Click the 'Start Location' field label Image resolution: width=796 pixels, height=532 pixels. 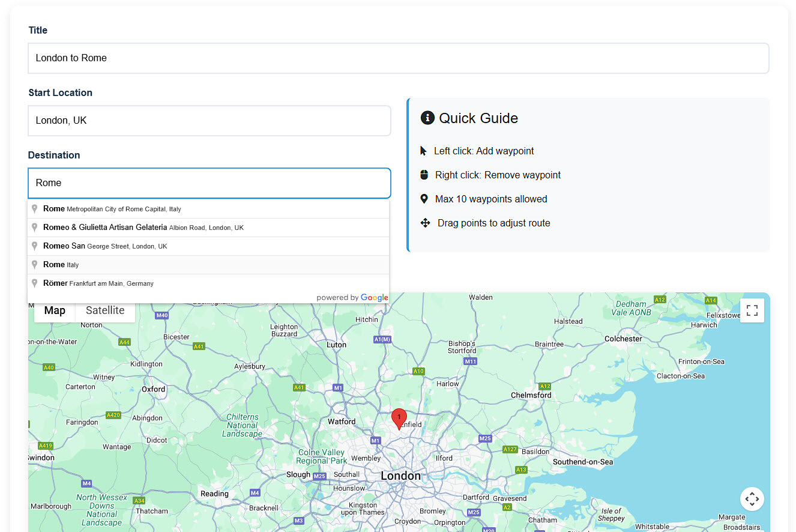click(61, 92)
